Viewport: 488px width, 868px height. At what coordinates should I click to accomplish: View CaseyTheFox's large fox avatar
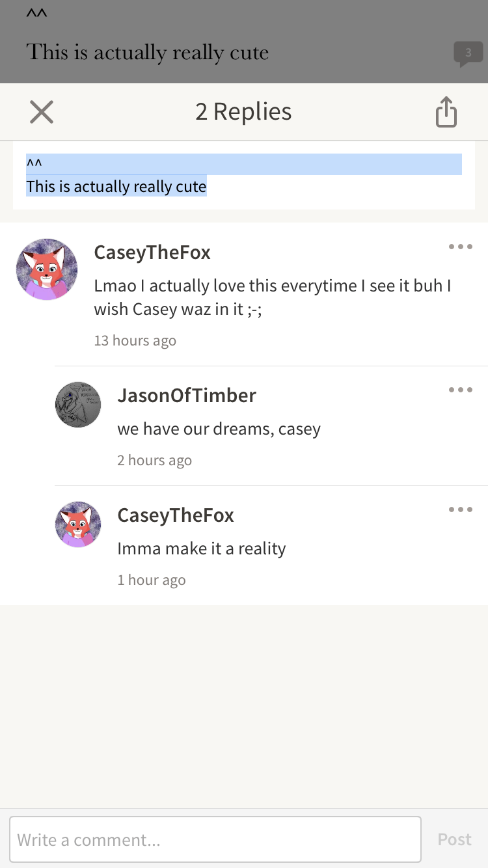47,269
